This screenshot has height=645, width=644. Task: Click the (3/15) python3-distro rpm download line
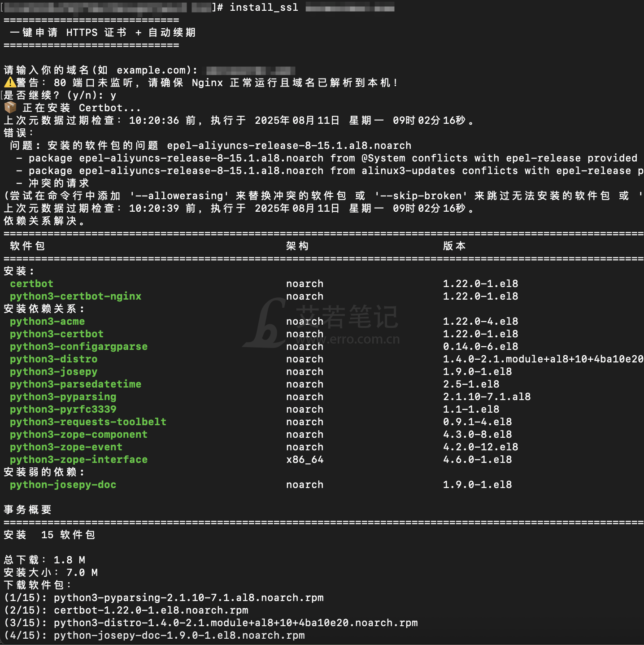click(211, 623)
